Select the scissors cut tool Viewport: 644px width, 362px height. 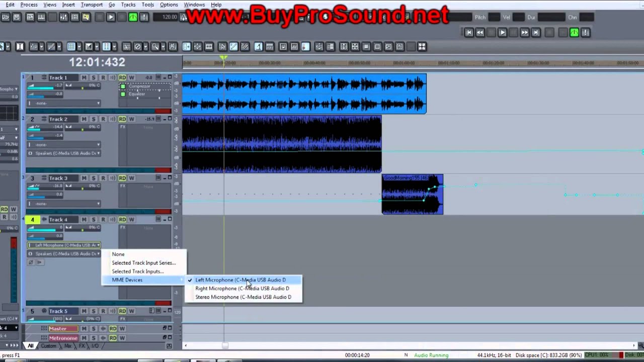coord(126,47)
